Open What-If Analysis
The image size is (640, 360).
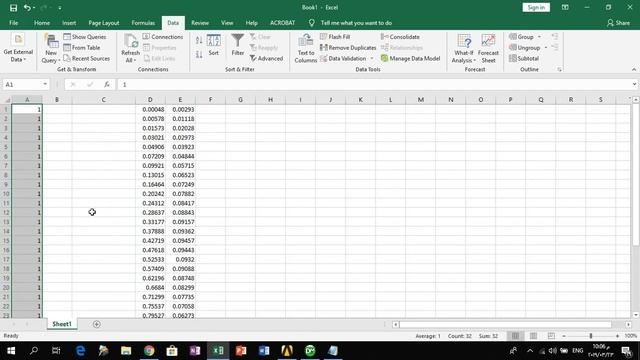464,49
